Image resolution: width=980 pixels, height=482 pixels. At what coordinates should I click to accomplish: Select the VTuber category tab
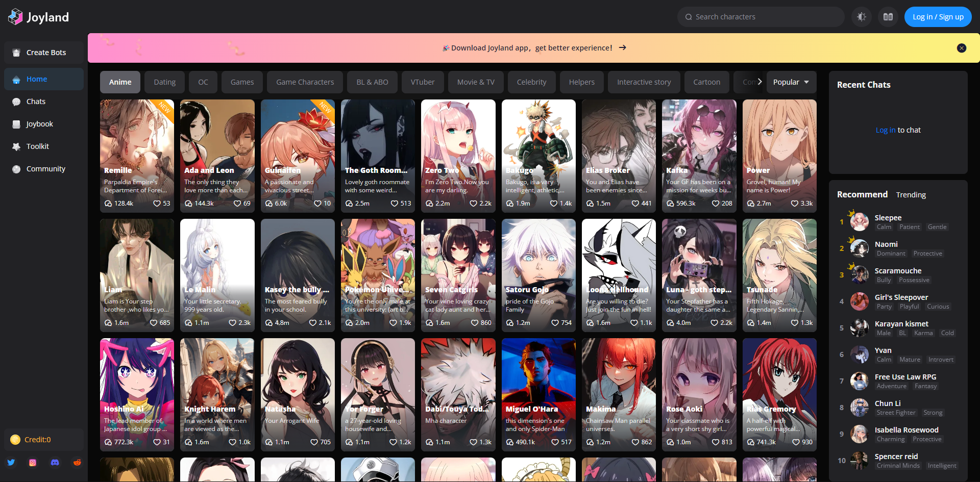pos(423,82)
